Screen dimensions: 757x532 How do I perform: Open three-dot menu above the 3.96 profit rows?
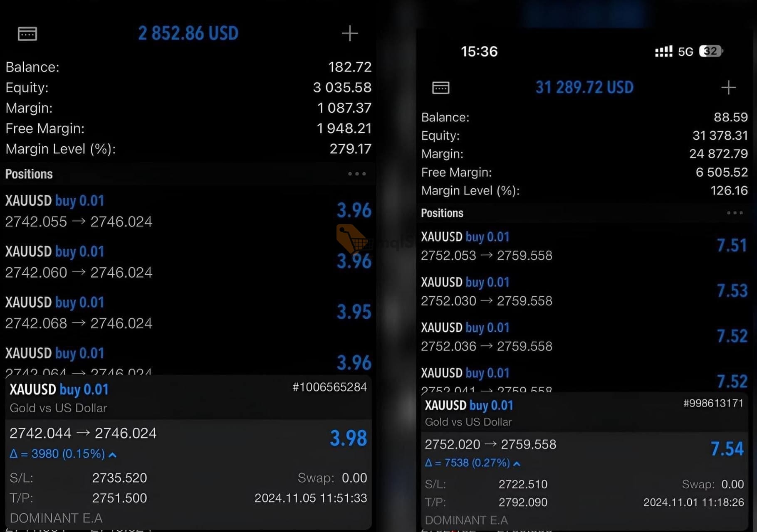tap(357, 174)
